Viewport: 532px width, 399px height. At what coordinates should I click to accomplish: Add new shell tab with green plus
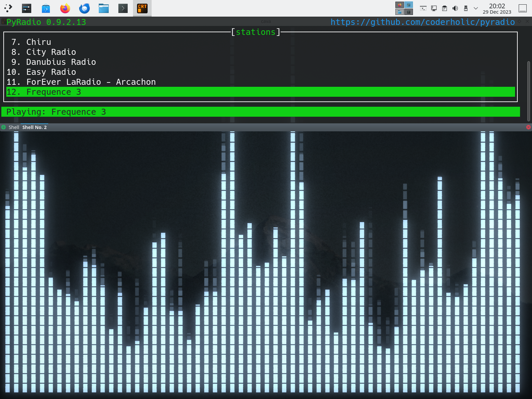point(3,127)
